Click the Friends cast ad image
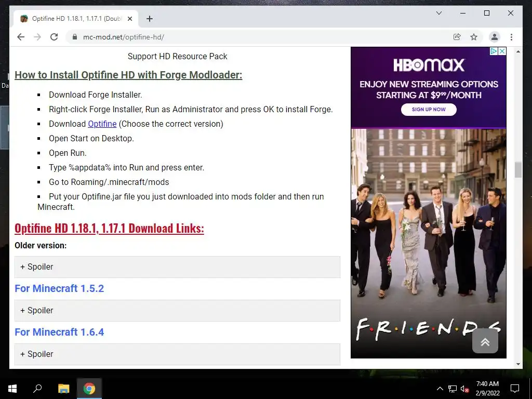Image resolution: width=532 pixels, height=399 pixels. point(429,243)
